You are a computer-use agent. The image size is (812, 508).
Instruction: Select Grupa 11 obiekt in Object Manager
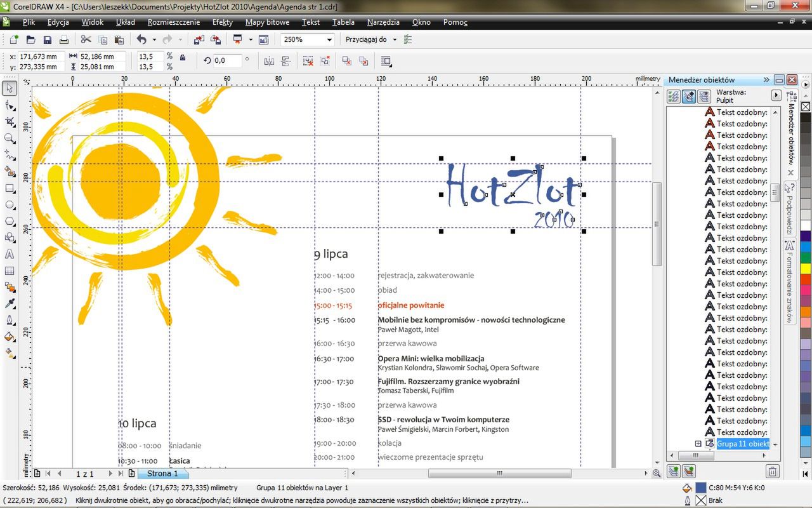[743, 444]
